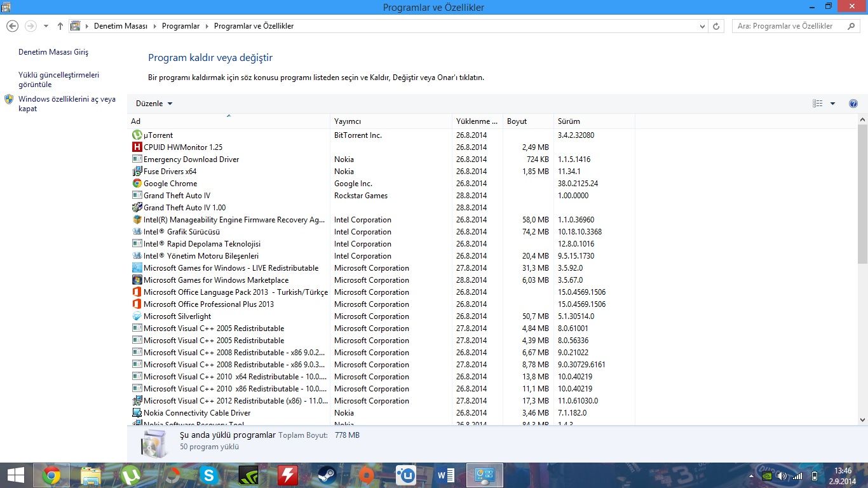Select the Google Chrome program icon
This screenshot has width=868, height=488.
137,184
